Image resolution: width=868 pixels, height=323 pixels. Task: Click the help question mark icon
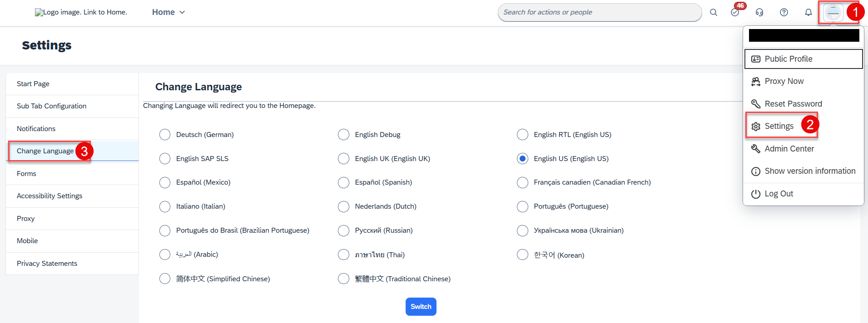(x=784, y=12)
